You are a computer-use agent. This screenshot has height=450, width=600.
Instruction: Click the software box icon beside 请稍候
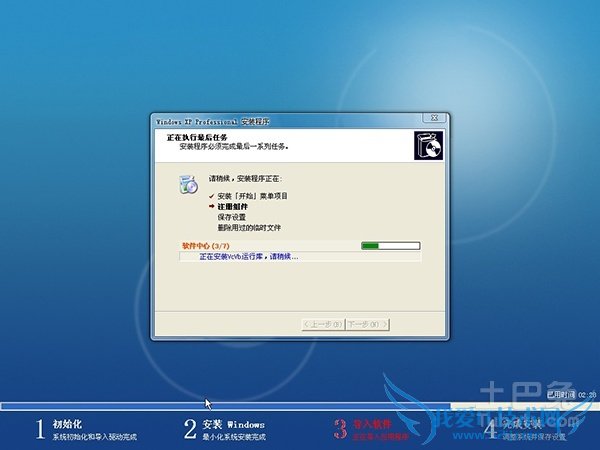click(x=188, y=184)
